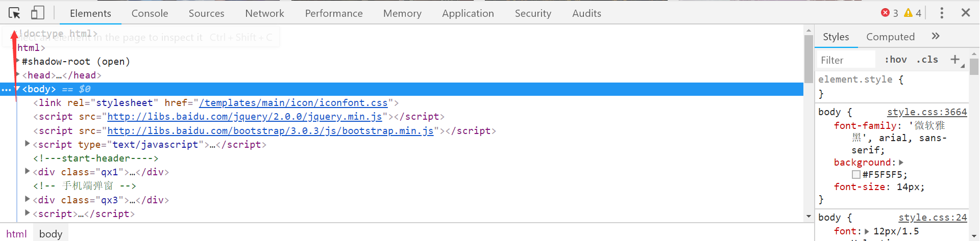Select html in the breadcrumb bar
The height and width of the screenshot is (241, 980).
[16, 234]
